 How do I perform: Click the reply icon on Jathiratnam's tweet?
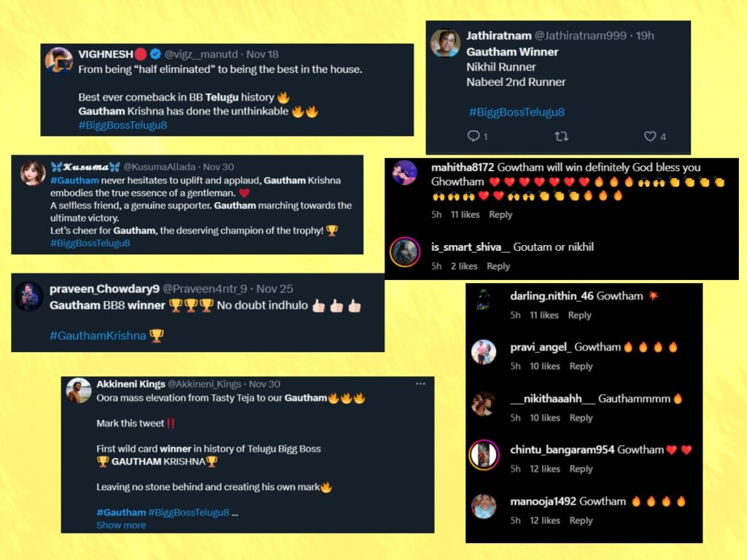tap(473, 136)
